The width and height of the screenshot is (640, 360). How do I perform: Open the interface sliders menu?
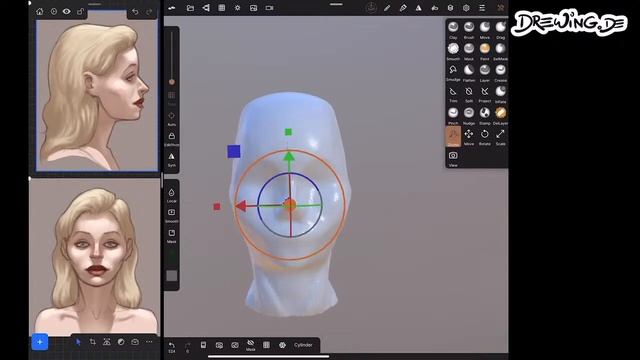(x=482, y=8)
